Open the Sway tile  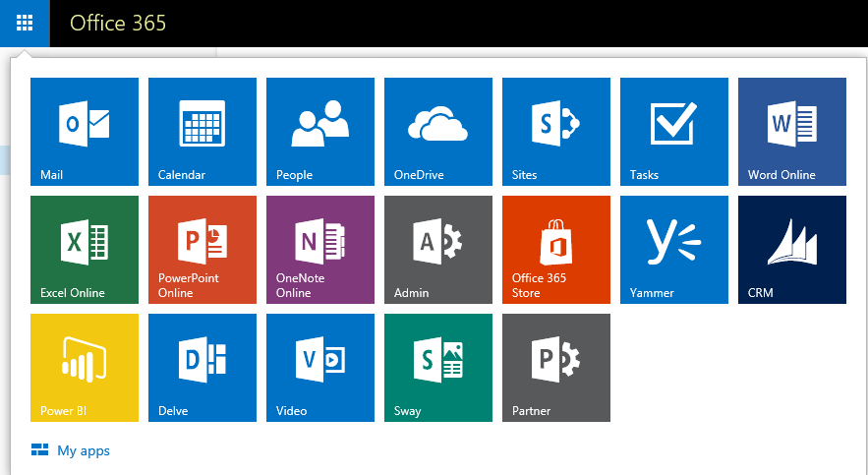437,368
